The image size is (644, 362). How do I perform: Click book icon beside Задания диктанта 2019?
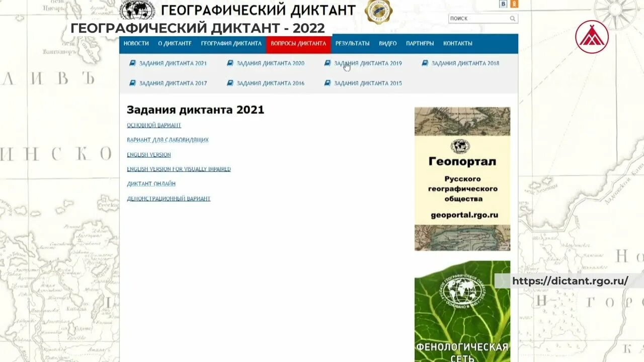tap(328, 63)
